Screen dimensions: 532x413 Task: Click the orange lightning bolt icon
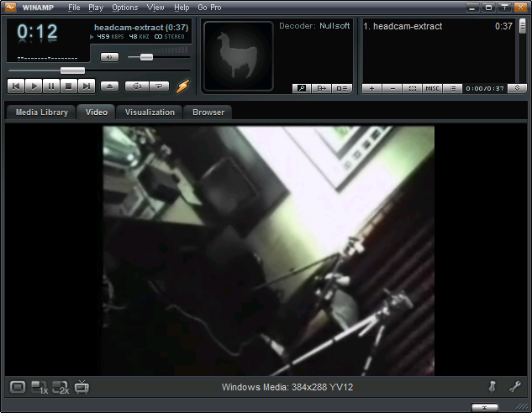[183, 86]
